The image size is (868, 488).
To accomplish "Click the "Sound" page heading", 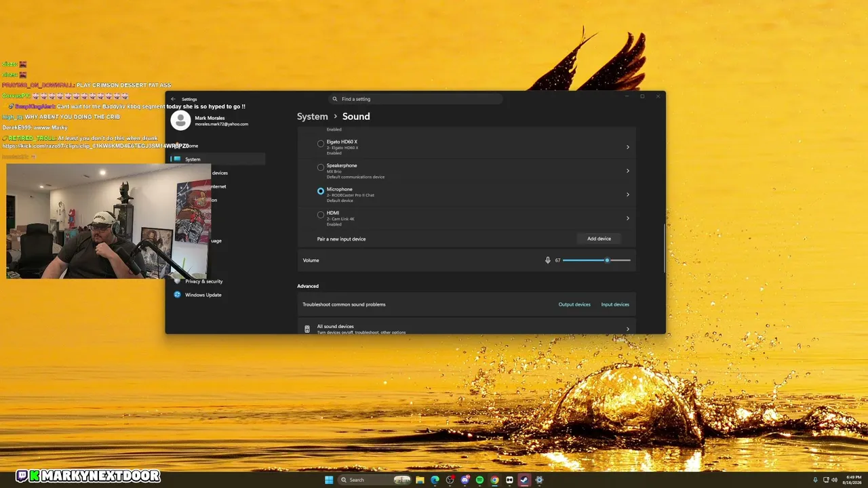I will tap(356, 117).
